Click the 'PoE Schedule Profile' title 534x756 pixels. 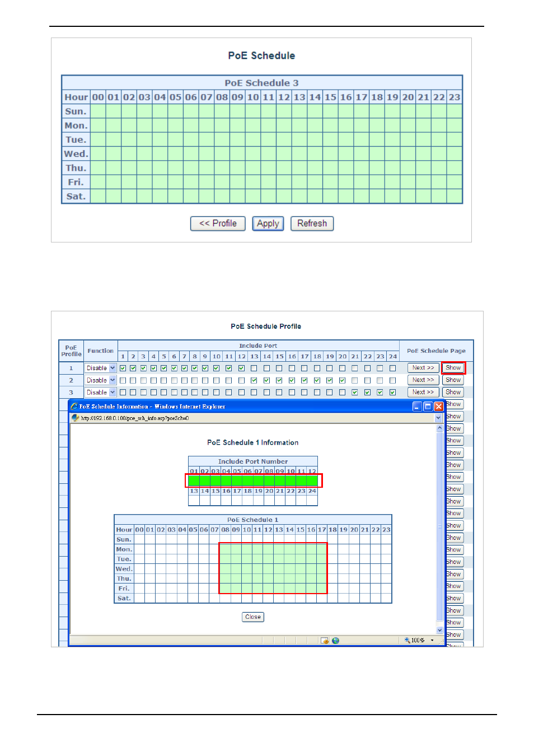[x=266, y=326]
